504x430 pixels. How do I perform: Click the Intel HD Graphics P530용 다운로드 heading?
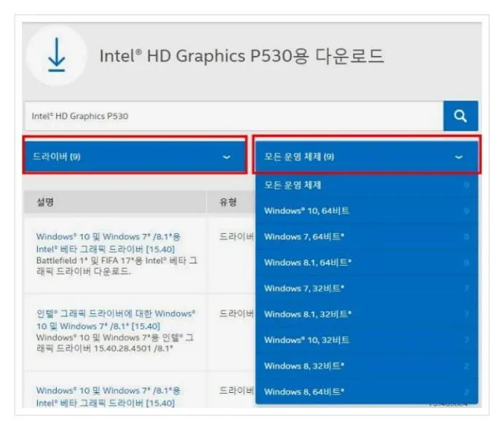(241, 56)
